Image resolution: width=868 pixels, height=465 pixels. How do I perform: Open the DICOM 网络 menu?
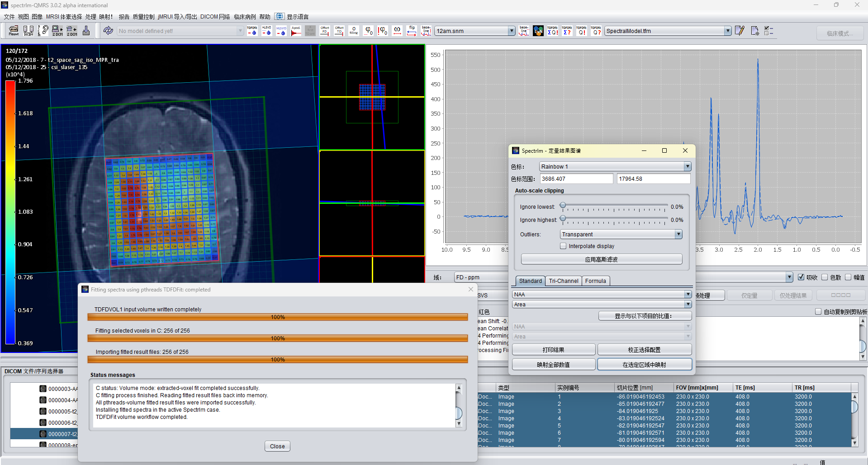point(215,17)
